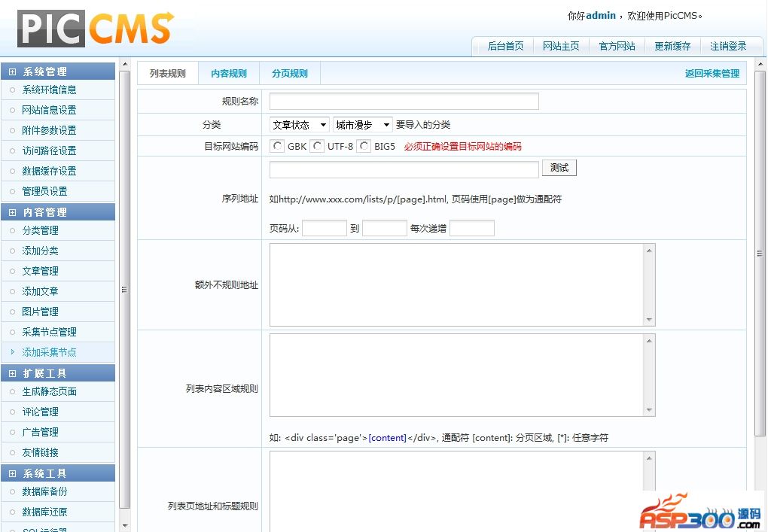This screenshot has width=768, height=532.
Task: Click 网站主页 in top navigation
Action: pyautogui.click(x=561, y=47)
